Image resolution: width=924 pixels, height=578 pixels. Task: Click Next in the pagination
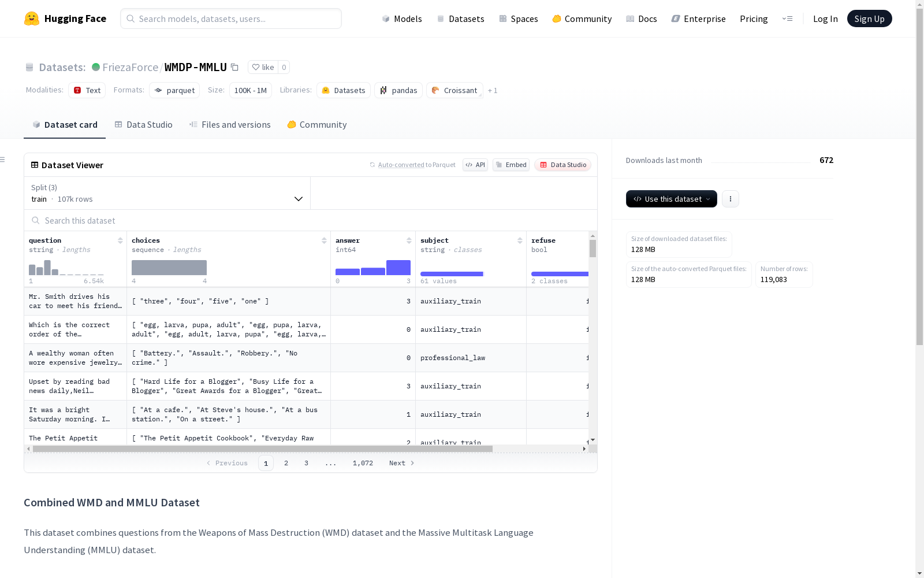pyautogui.click(x=402, y=463)
